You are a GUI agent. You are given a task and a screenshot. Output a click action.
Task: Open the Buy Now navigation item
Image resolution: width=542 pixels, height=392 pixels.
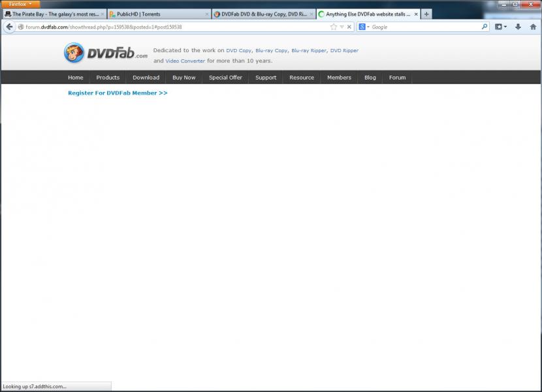click(184, 78)
